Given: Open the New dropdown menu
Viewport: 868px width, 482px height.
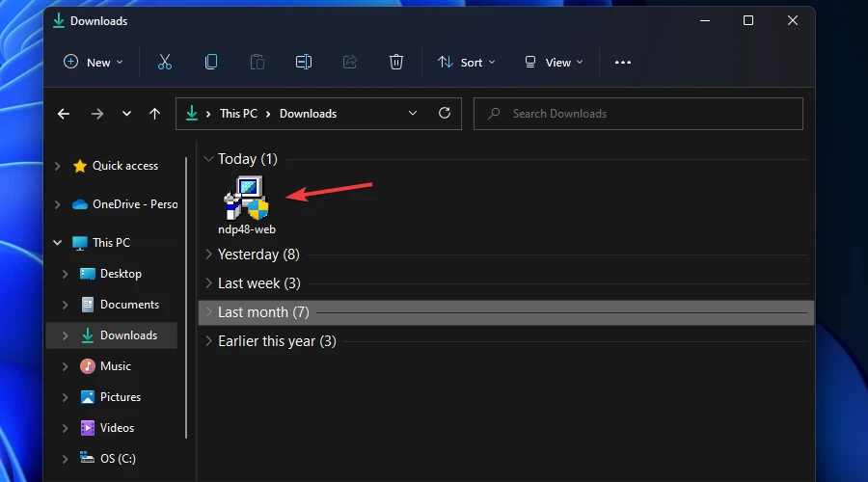Looking at the screenshot, I should click(94, 62).
